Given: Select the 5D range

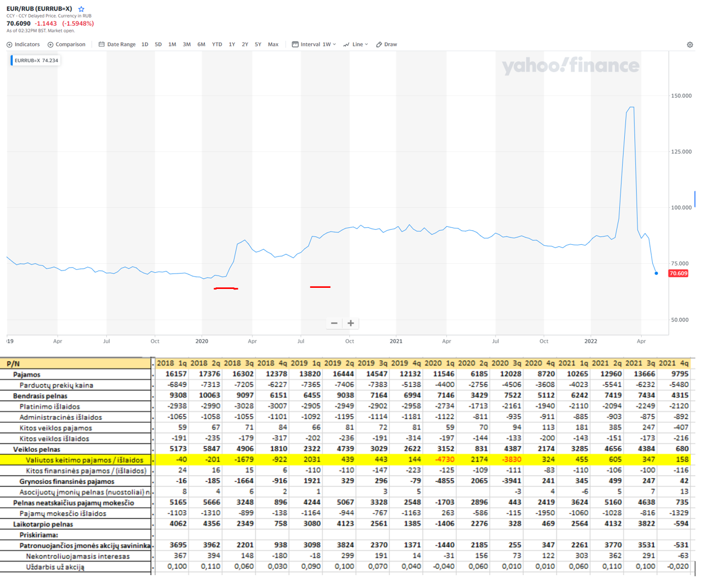Looking at the screenshot, I should [x=158, y=44].
